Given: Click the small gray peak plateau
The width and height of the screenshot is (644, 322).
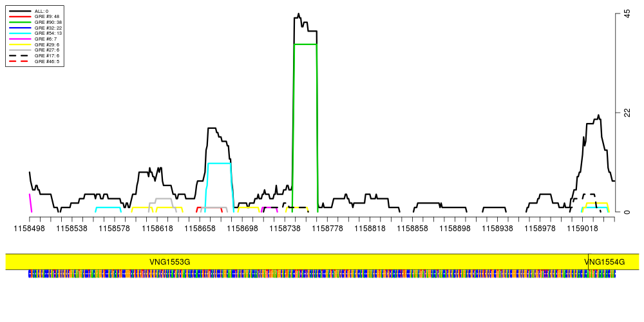Looking at the screenshot, I should [164, 198].
